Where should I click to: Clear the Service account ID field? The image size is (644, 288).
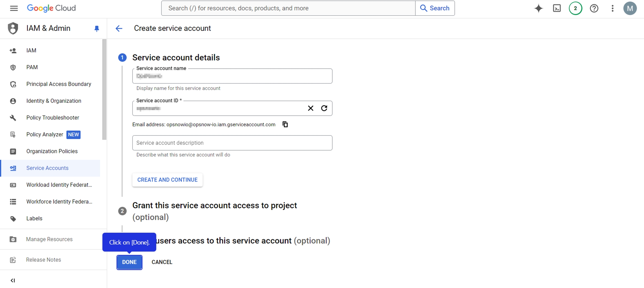311,108
